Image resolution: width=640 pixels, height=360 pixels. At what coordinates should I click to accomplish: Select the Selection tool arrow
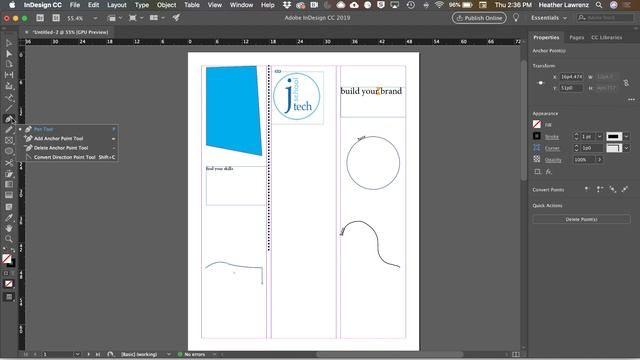coord(9,43)
